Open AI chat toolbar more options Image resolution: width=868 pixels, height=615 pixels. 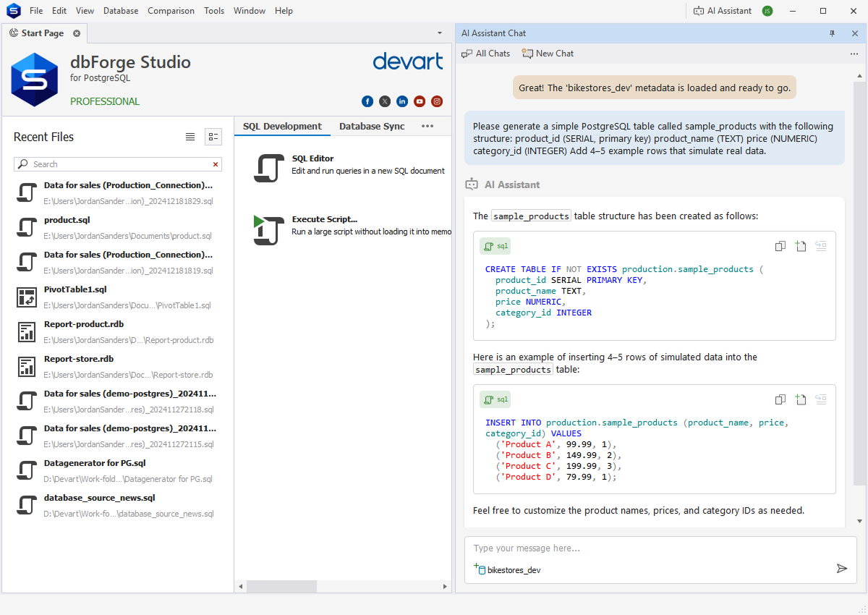[854, 54]
